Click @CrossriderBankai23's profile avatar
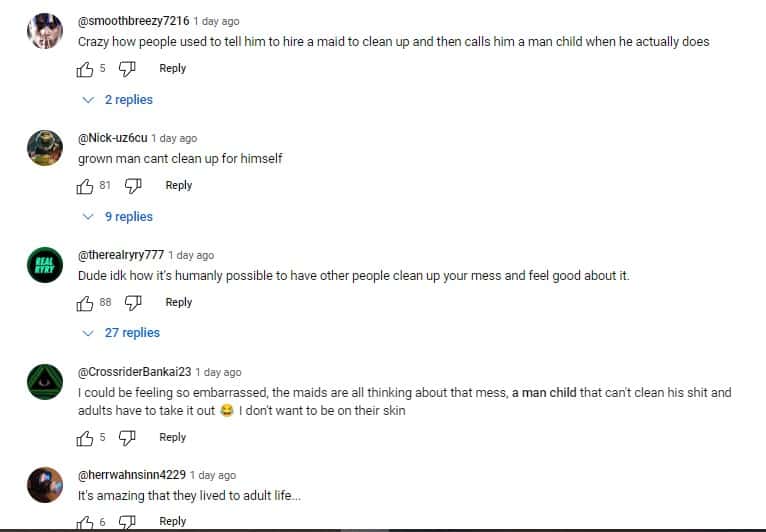Screen dimensions: 766x532 pos(45,383)
